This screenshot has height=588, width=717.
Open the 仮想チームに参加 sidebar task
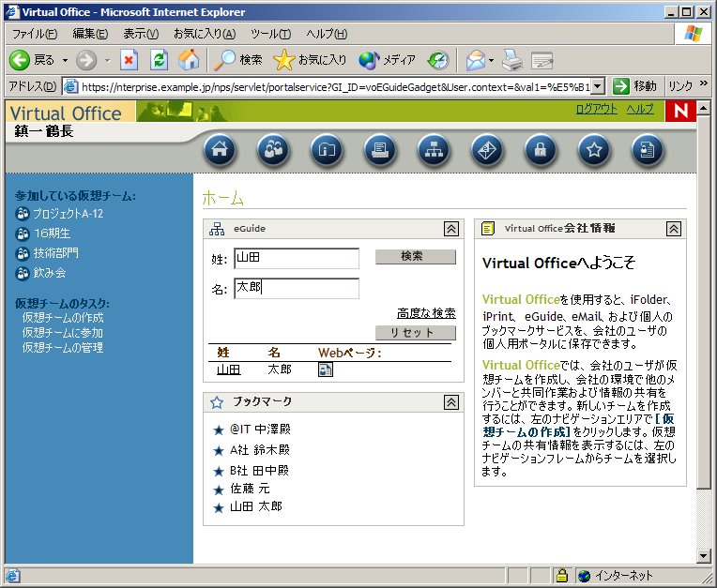tap(63, 333)
